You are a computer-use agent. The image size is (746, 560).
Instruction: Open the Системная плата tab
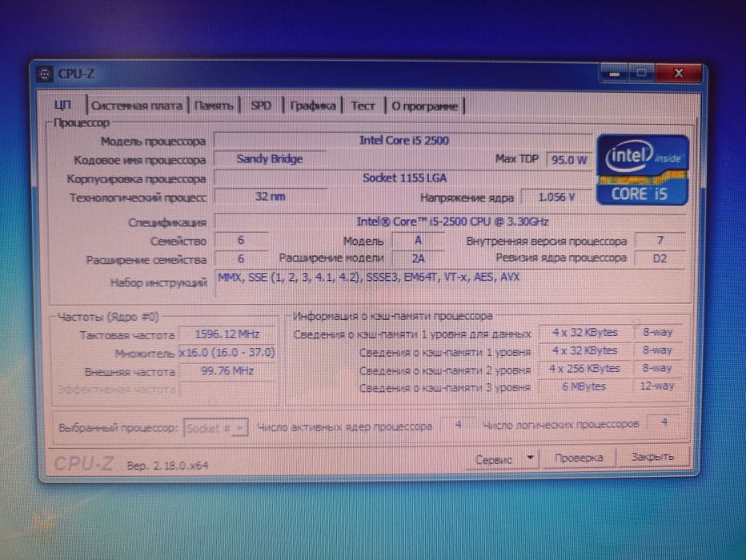pyautogui.click(x=137, y=106)
